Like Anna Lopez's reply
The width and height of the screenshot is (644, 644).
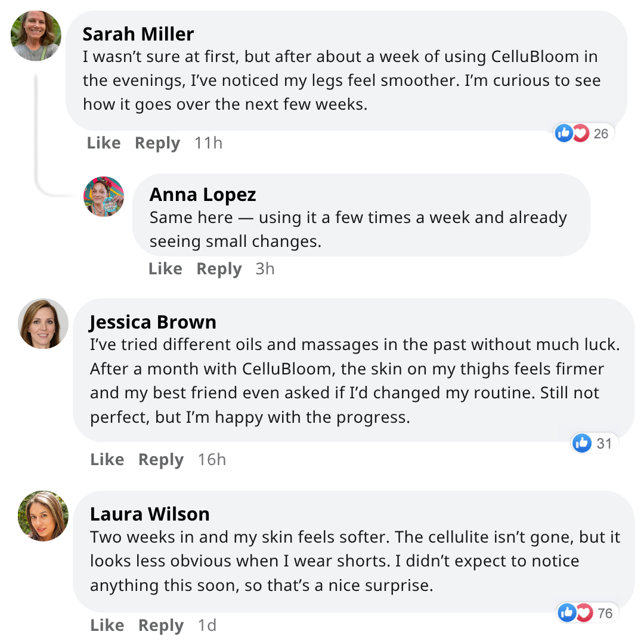tap(165, 269)
